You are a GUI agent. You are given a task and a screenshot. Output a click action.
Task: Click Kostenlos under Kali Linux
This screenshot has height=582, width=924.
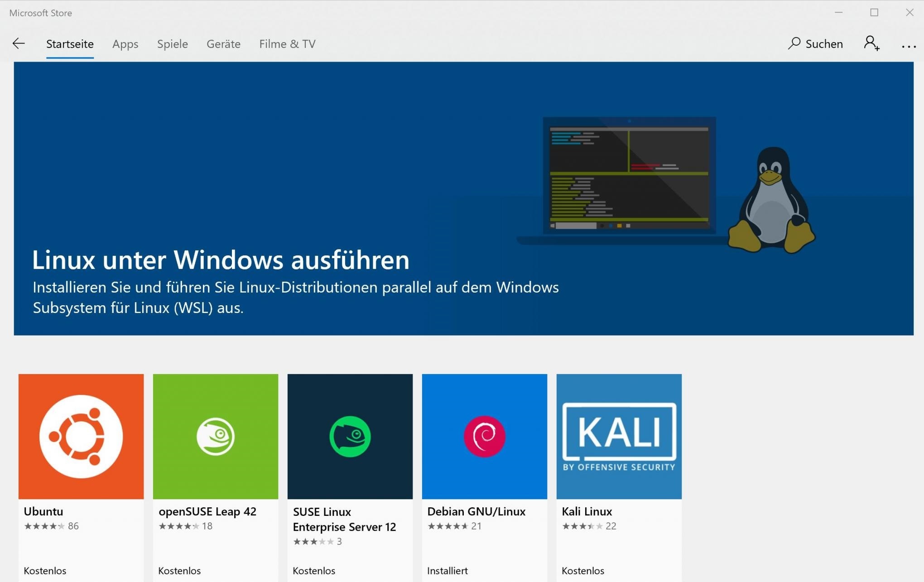pyautogui.click(x=583, y=571)
